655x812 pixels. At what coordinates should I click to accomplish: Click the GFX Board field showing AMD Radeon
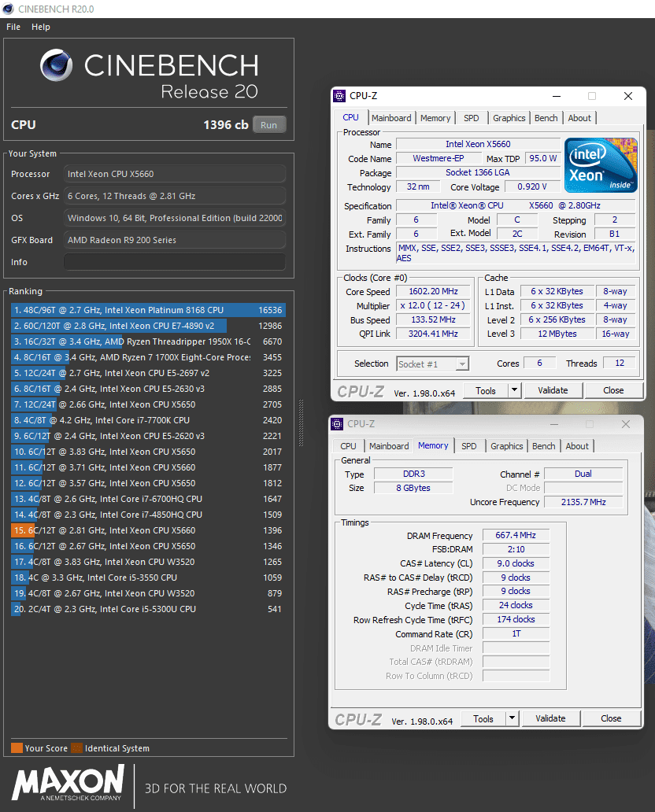tap(175, 240)
